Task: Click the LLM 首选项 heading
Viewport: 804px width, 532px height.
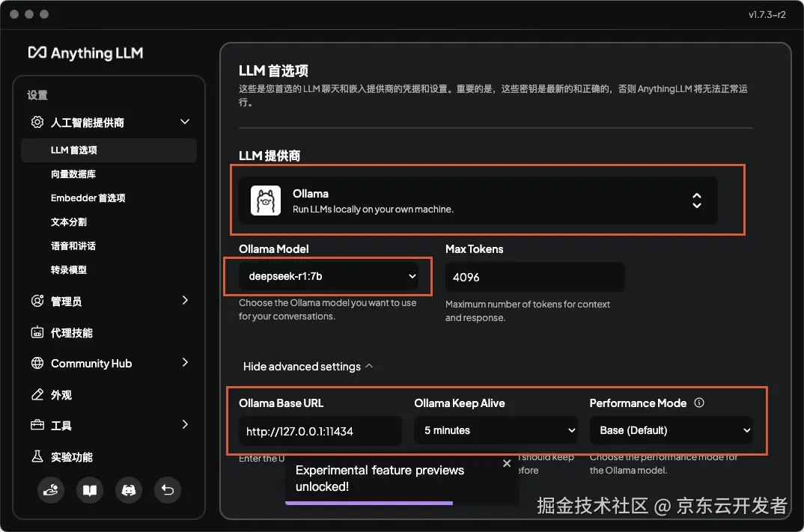Action: click(273, 71)
